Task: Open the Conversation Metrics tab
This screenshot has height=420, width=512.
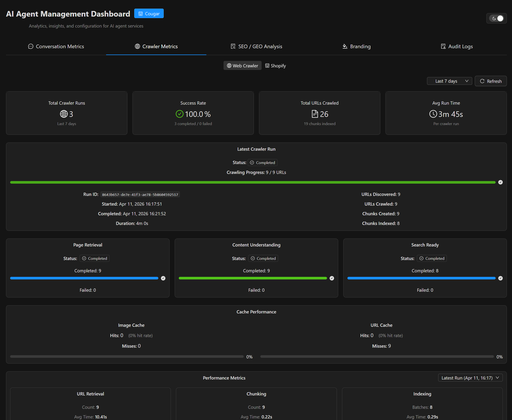Action: 56,46
